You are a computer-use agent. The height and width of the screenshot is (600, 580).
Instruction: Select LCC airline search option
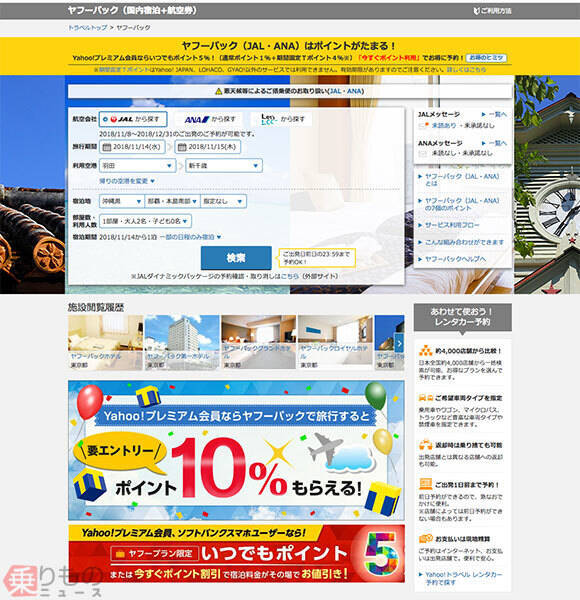click(283, 119)
